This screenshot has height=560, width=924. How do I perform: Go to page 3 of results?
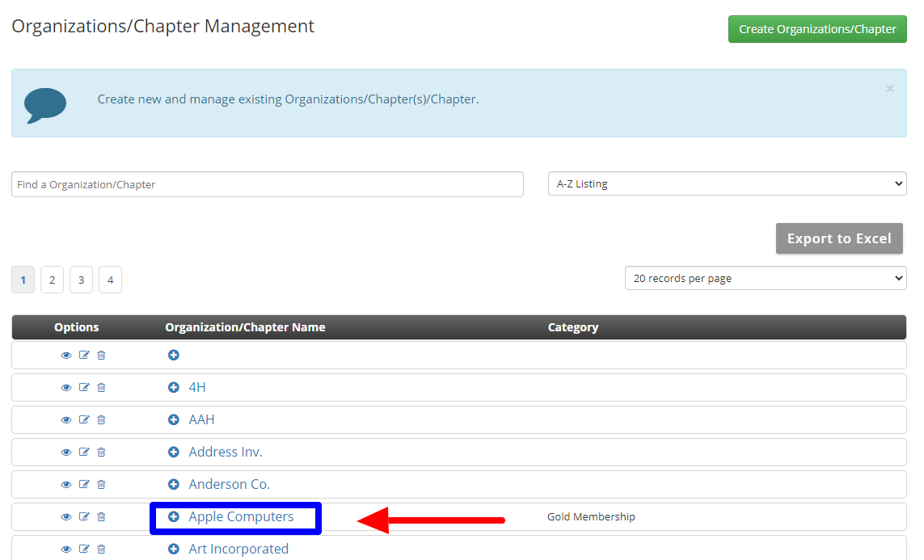pyautogui.click(x=82, y=280)
